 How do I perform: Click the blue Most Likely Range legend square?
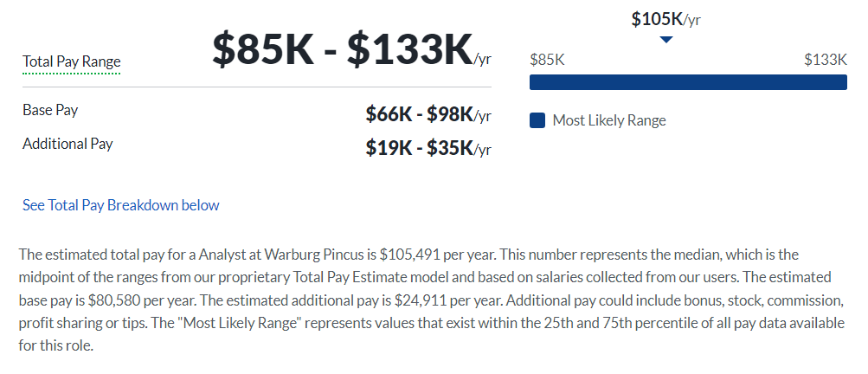click(x=537, y=120)
